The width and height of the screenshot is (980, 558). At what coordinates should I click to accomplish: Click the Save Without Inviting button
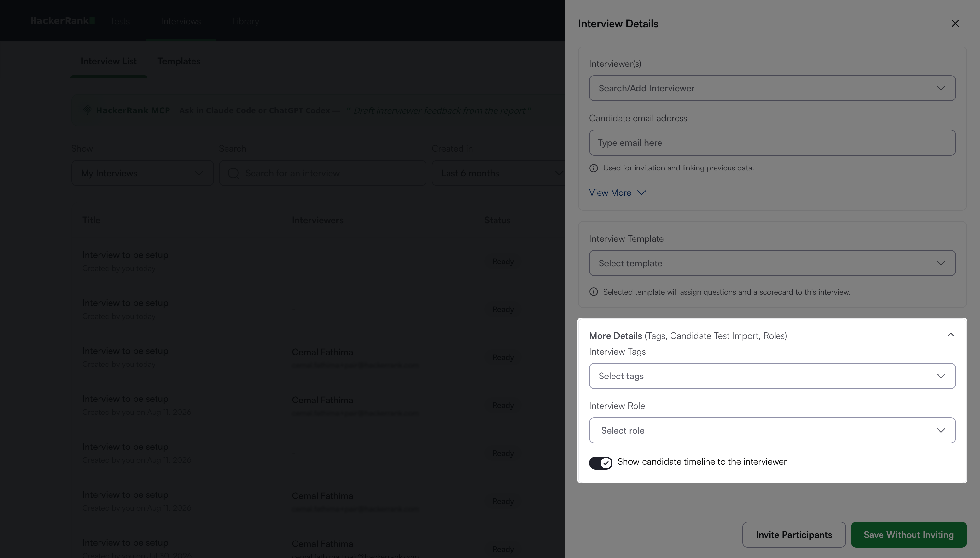909,535
